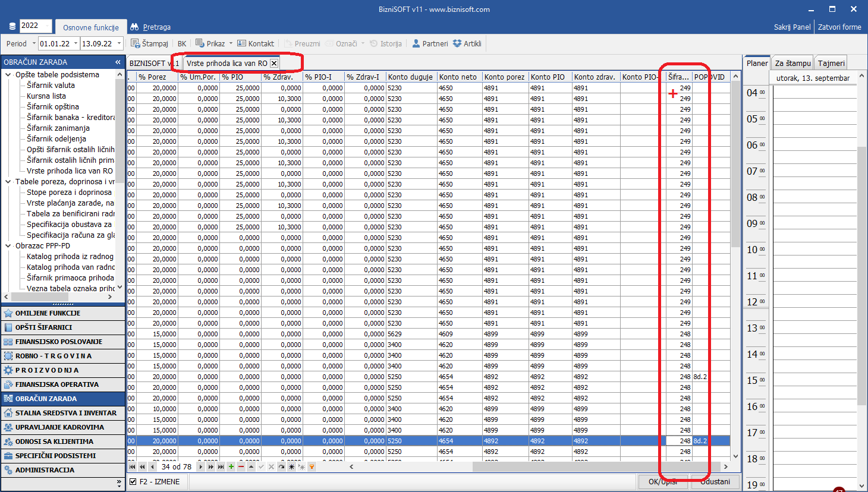This screenshot has width=868, height=492.
Task: Select Šifarnik valuta in the tree
Action: pyautogui.click(x=51, y=86)
